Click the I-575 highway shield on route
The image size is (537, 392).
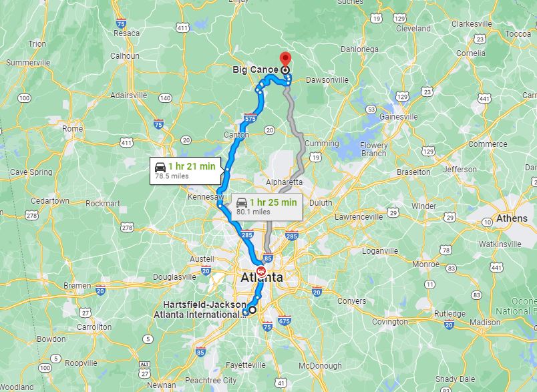250,118
